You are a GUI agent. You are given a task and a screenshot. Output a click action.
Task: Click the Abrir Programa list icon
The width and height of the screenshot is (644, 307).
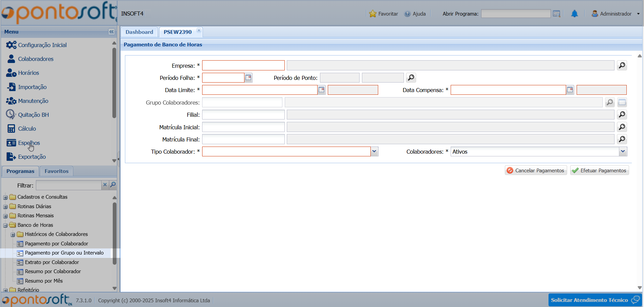click(556, 14)
